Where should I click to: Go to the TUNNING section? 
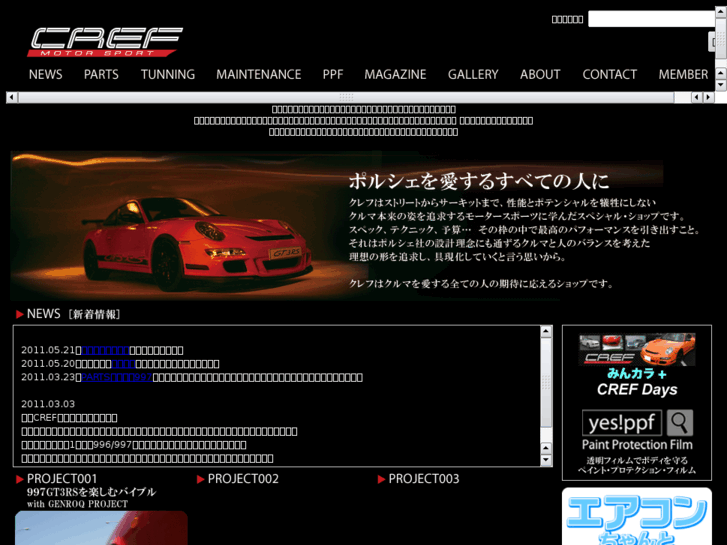168,74
